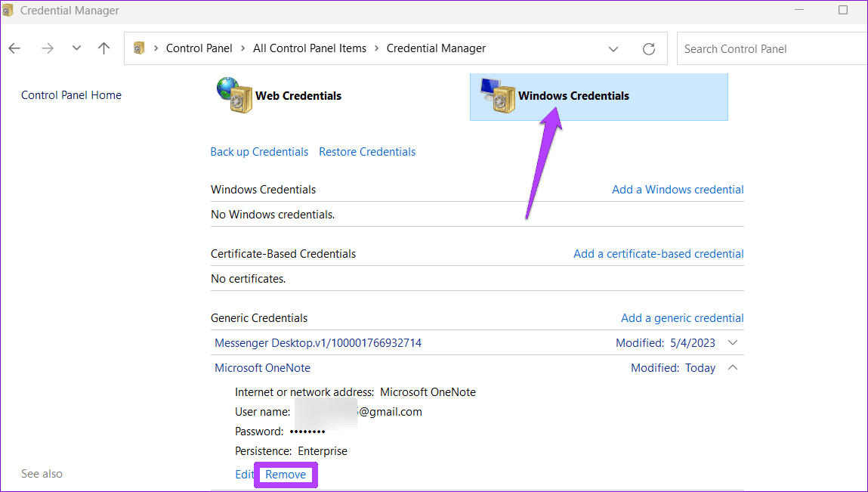Viewport: 868px width, 492px height.
Task: Expand the Messenger Desktop.v1 credential entry
Action: (731, 342)
